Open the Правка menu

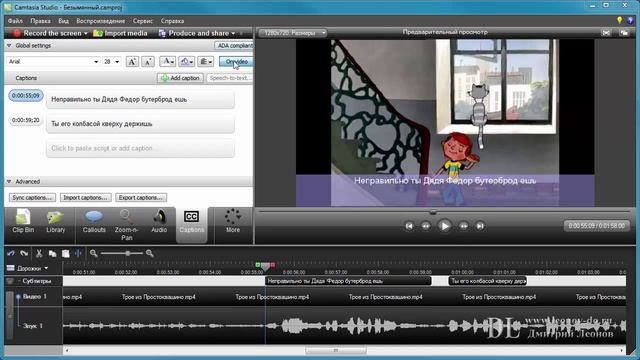40,21
